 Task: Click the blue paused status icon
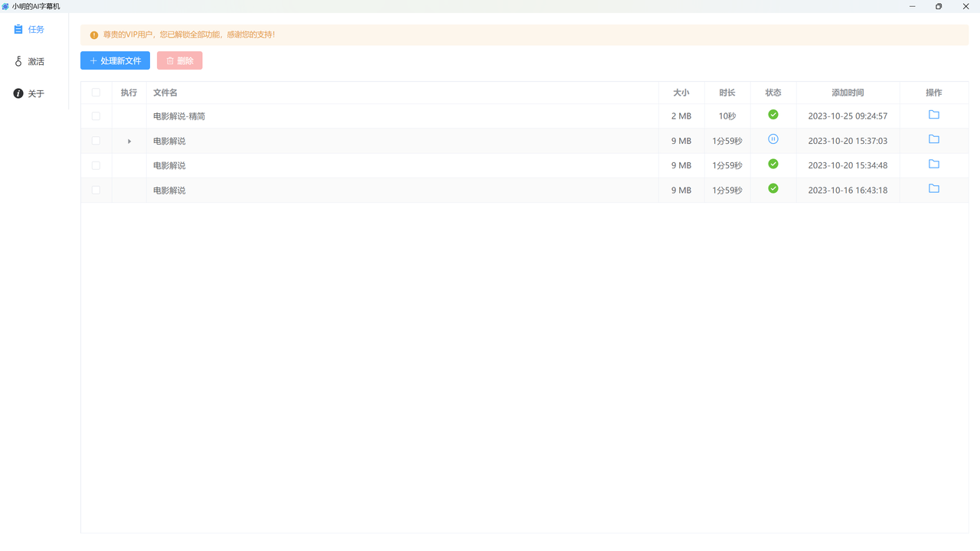click(773, 139)
